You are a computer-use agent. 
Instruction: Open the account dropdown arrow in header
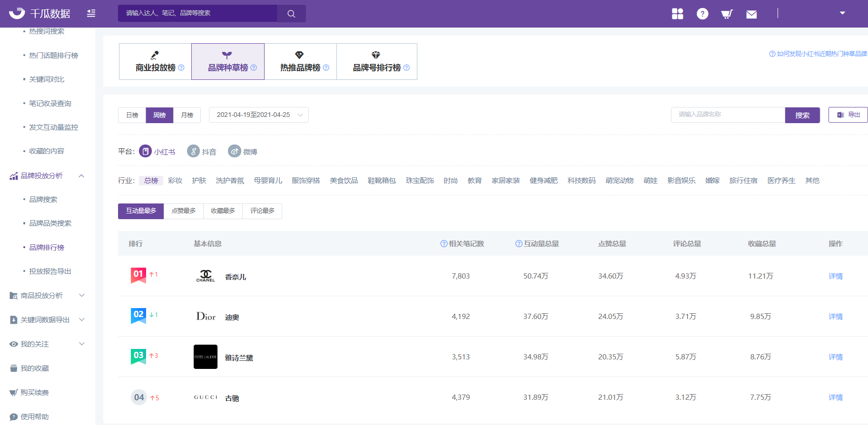[842, 13]
